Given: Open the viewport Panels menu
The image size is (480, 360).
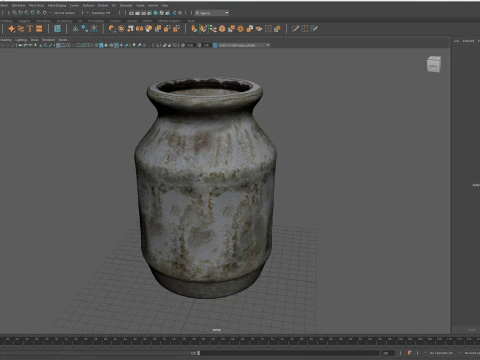Looking at the screenshot, I should pos(63,40).
